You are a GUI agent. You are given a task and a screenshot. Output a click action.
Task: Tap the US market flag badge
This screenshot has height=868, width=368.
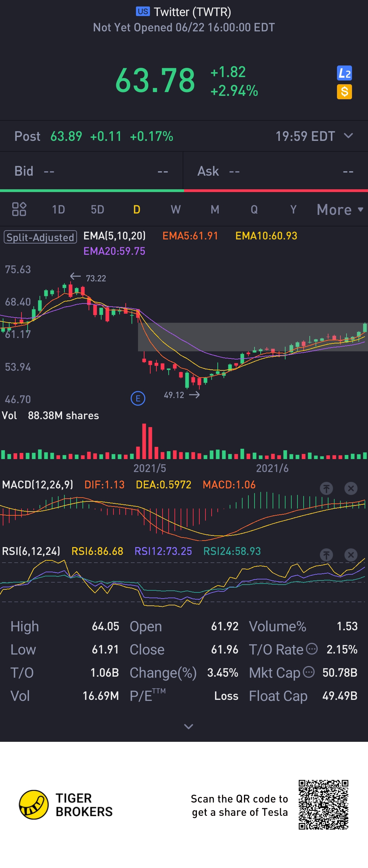pos(143,12)
